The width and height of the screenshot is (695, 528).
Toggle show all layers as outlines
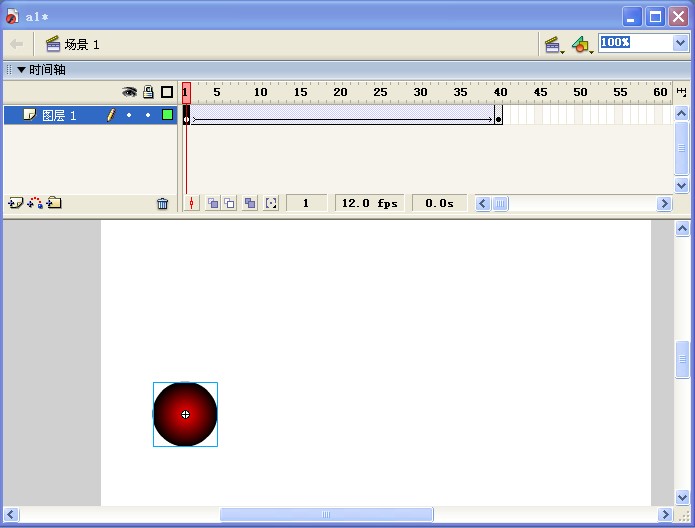(167, 92)
